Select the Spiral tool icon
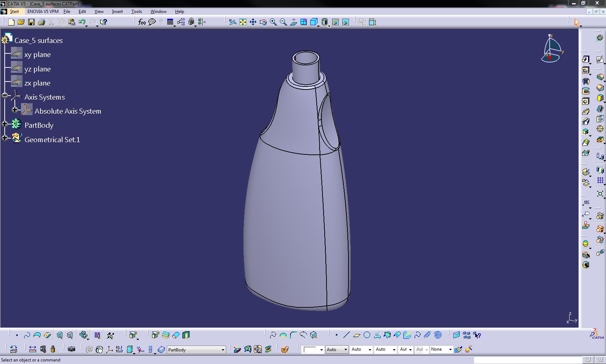606x364 pixels. [x=438, y=335]
